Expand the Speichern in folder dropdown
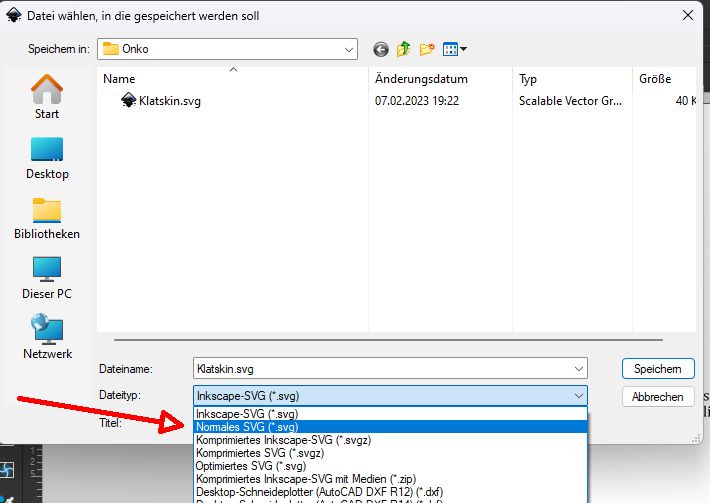Screen dimensions: 710x503 point(349,49)
